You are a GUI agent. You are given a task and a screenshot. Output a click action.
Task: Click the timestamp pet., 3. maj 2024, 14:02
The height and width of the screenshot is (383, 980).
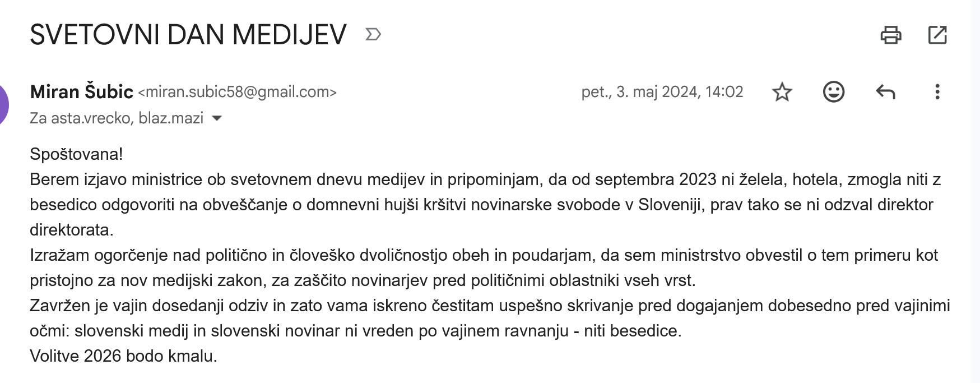pos(662,92)
